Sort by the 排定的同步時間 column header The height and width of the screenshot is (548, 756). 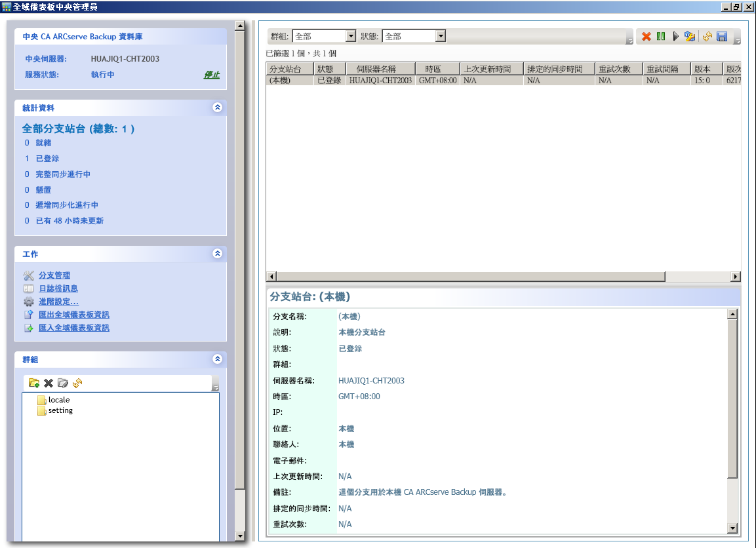click(x=559, y=69)
